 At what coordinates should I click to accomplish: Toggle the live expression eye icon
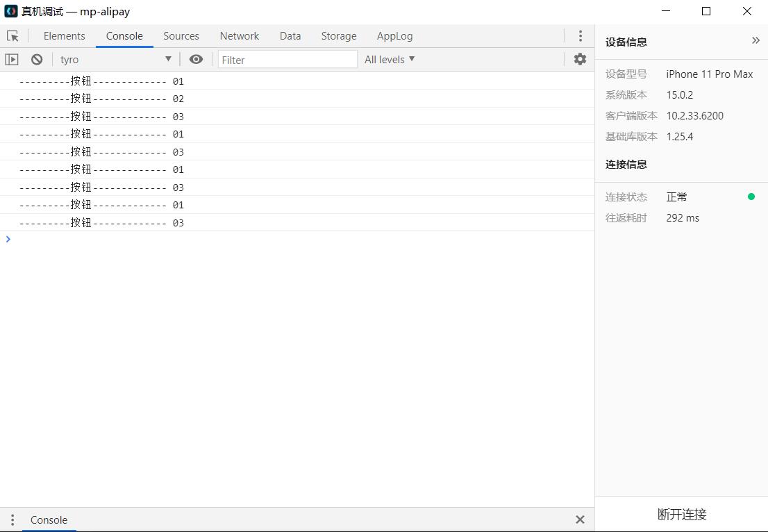[x=196, y=60]
